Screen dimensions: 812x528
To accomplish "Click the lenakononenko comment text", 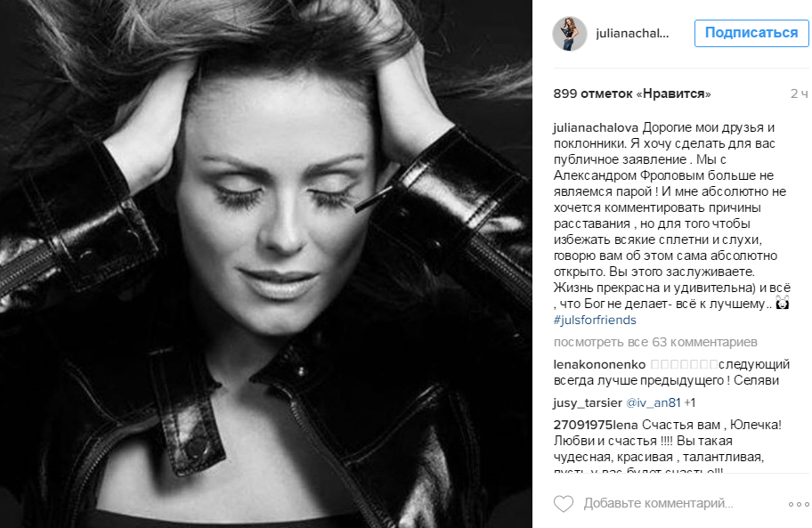I will pyautogui.click(x=671, y=372).
